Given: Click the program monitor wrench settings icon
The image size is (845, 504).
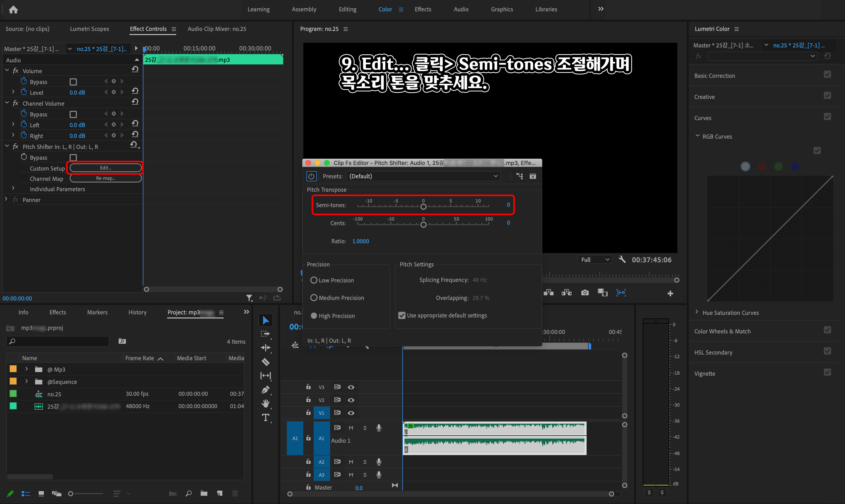Looking at the screenshot, I should (622, 259).
